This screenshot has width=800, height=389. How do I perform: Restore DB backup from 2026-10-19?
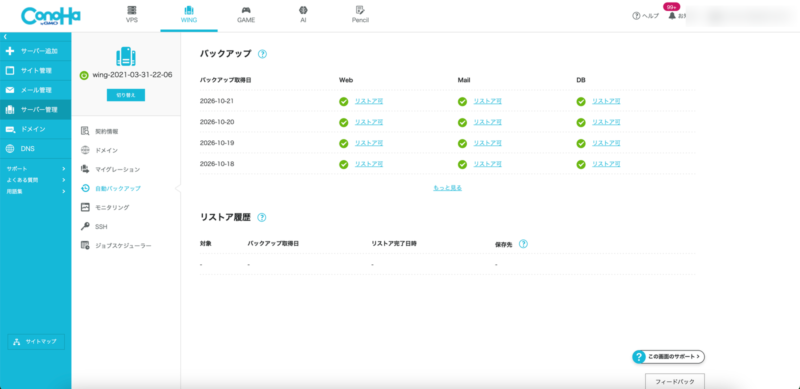606,143
